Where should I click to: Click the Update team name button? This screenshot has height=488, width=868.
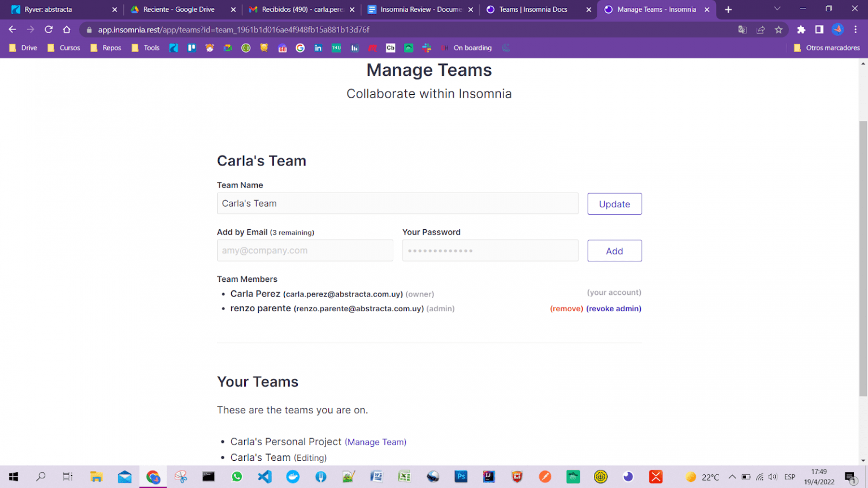click(x=614, y=204)
